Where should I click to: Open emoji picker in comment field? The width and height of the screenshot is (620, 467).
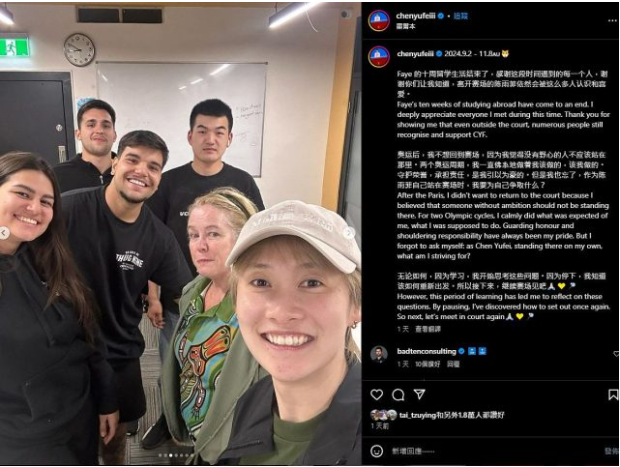click(x=376, y=451)
